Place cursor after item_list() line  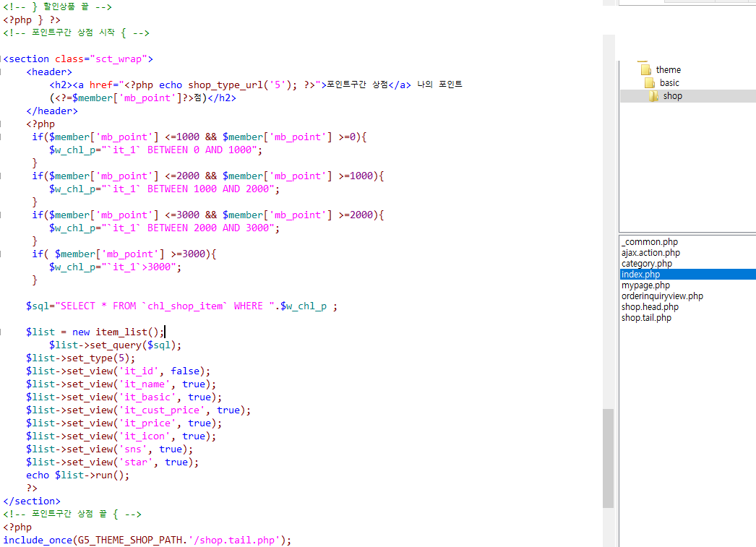[x=166, y=332]
